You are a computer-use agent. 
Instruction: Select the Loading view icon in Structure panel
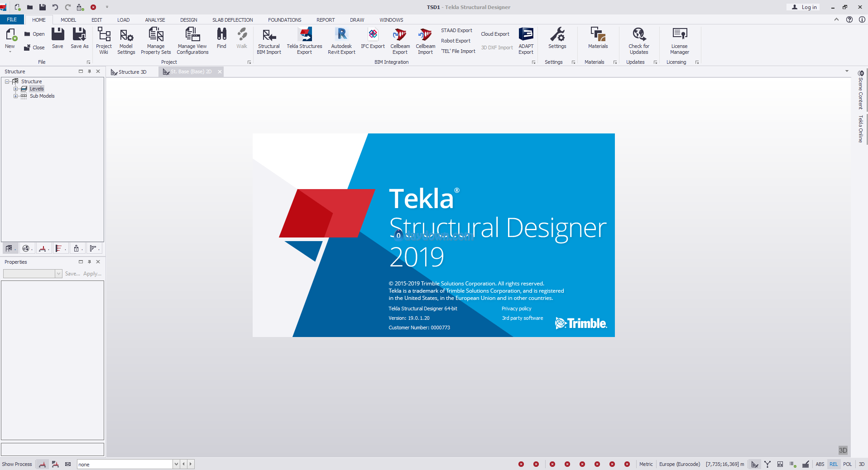[x=43, y=248]
